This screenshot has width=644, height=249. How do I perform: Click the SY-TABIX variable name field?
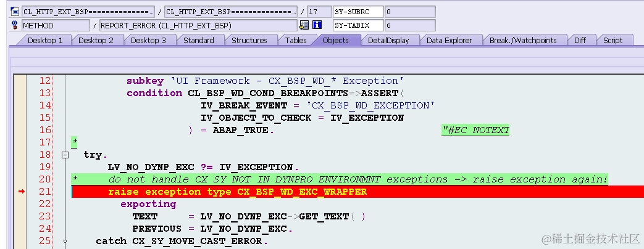tap(358, 25)
